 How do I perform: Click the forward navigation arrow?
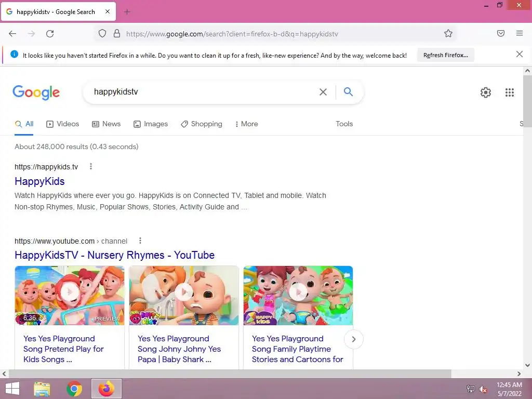coord(31,34)
